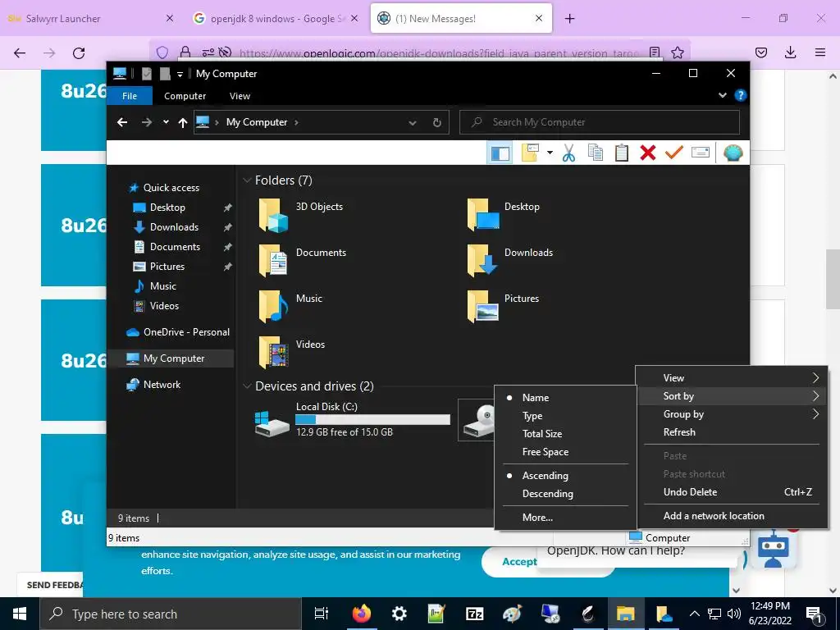Open the Group by submenu
The width and height of the screenshot is (840, 630).
coord(732,414)
